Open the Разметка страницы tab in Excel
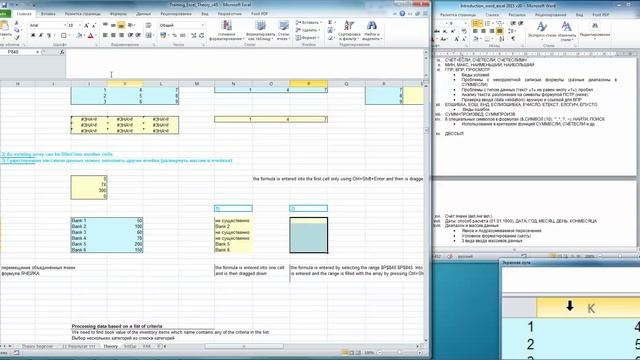 point(83,14)
